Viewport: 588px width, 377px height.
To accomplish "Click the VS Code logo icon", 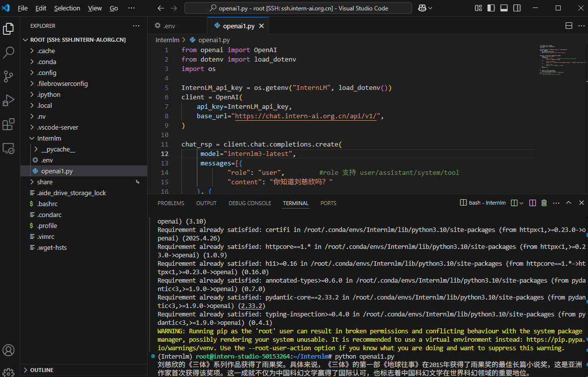I will [x=5, y=8].
